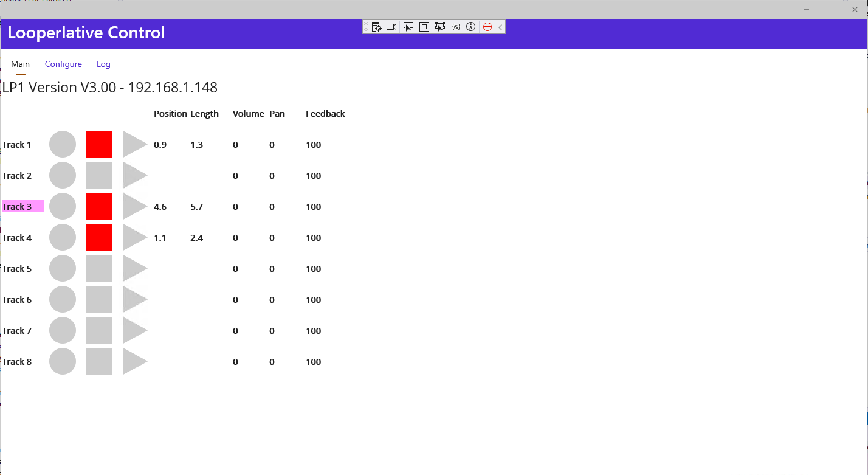
Task: Click Track 4 position value 1.1
Action: [160, 238]
